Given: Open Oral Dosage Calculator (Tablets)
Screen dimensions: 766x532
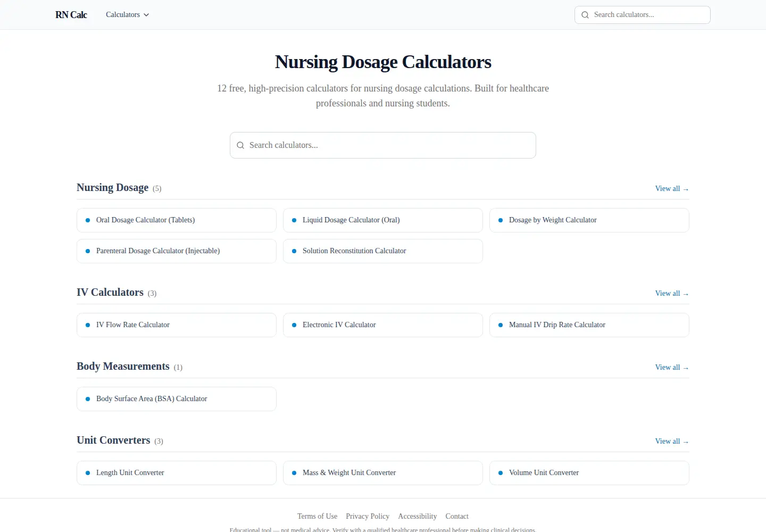Looking at the screenshot, I should tap(177, 220).
